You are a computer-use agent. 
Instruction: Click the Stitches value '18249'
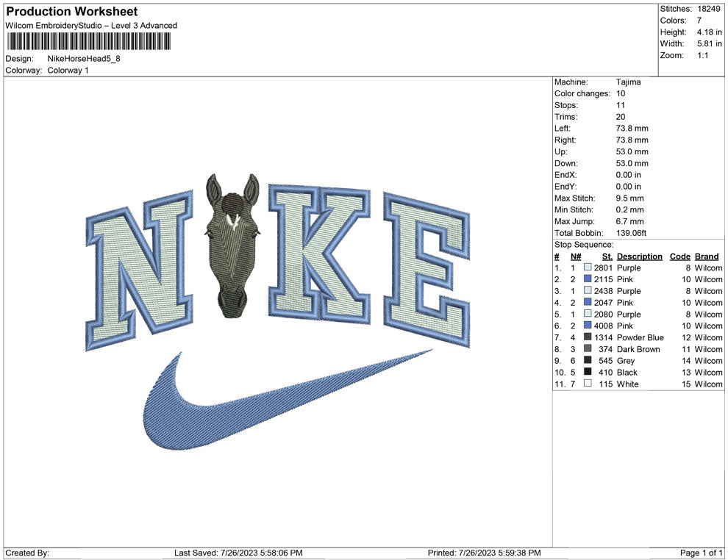pos(708,9)
